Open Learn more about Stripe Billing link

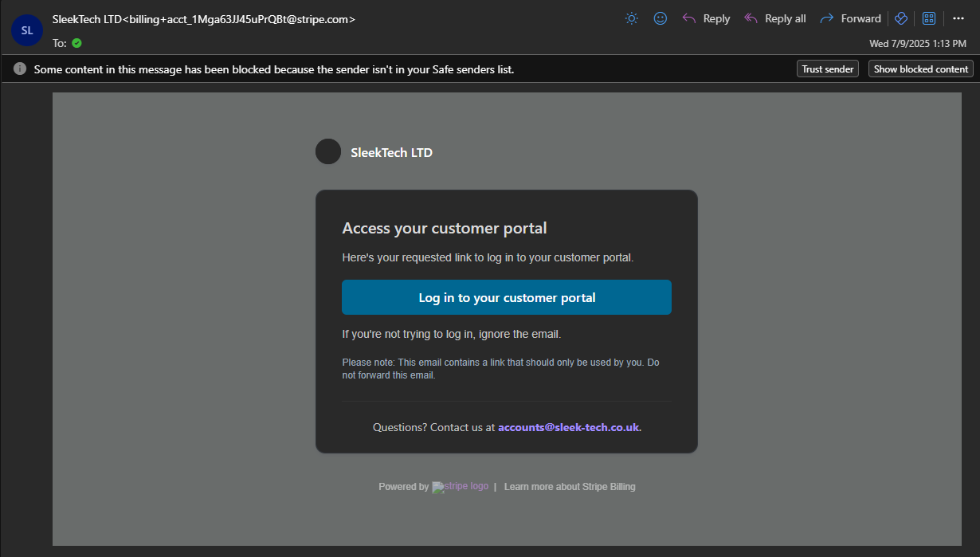click(x=570, y=487)
